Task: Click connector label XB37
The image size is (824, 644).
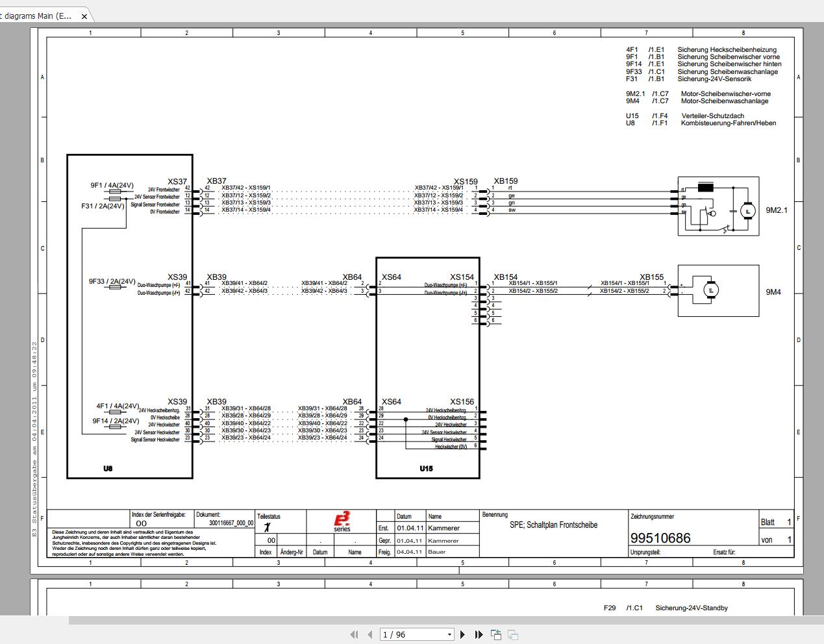Action: point(217,181)
